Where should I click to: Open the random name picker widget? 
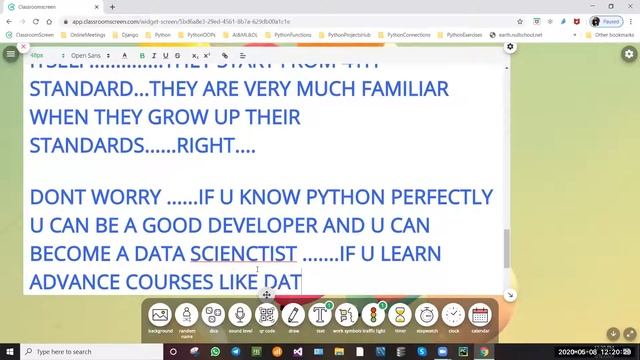click(187, 315)
